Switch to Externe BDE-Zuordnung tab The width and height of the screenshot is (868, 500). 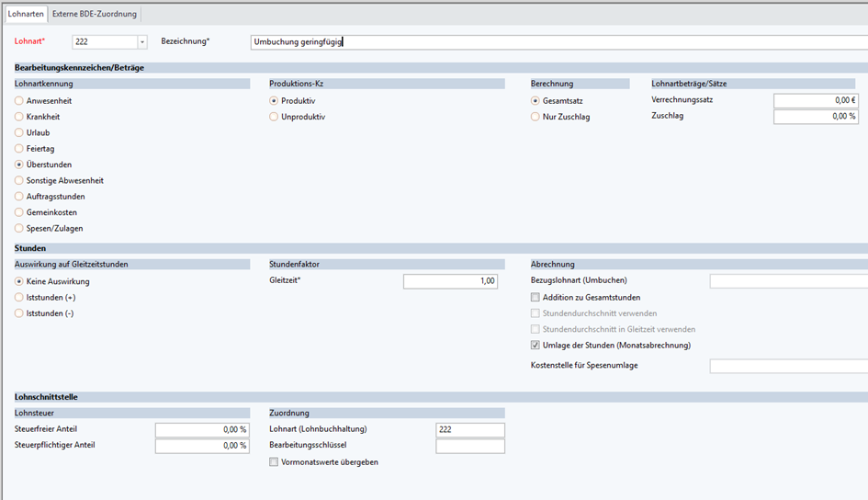[x=95, y=15]
